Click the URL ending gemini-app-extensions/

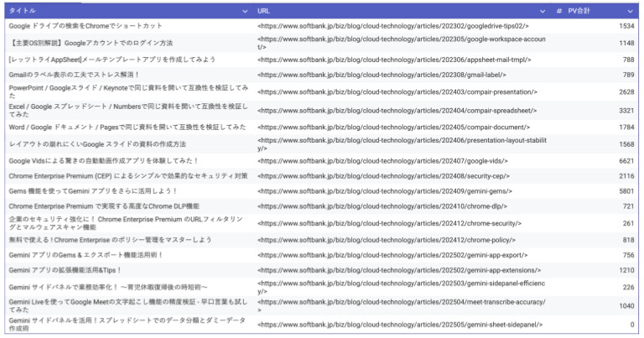pyautogui.click(x=399, y=270)
